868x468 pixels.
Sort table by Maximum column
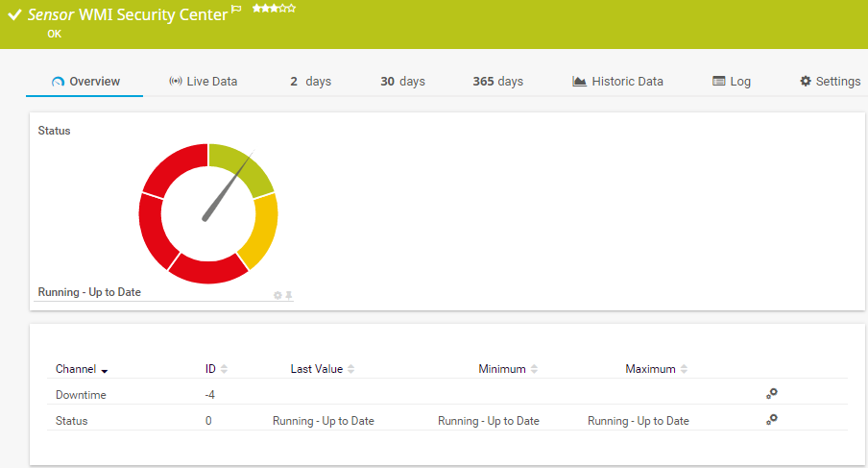(684, 369)
